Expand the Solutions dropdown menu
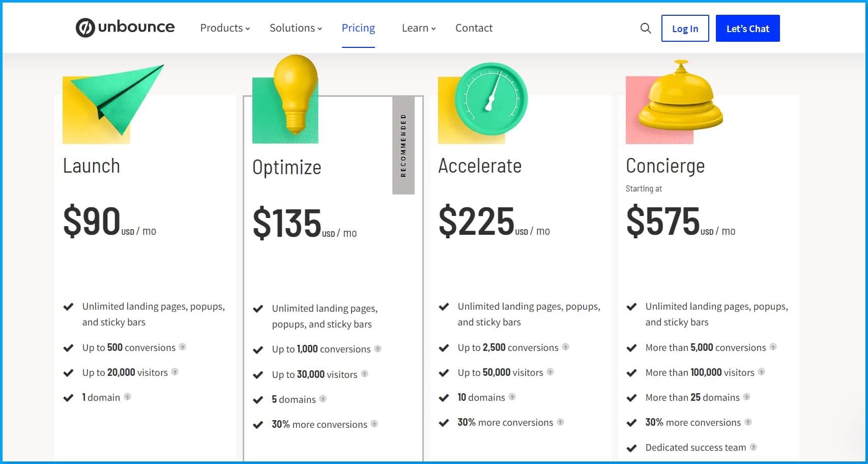Viewport: 868px width, 464px height. pyautogui.click(x=296, y=28)
